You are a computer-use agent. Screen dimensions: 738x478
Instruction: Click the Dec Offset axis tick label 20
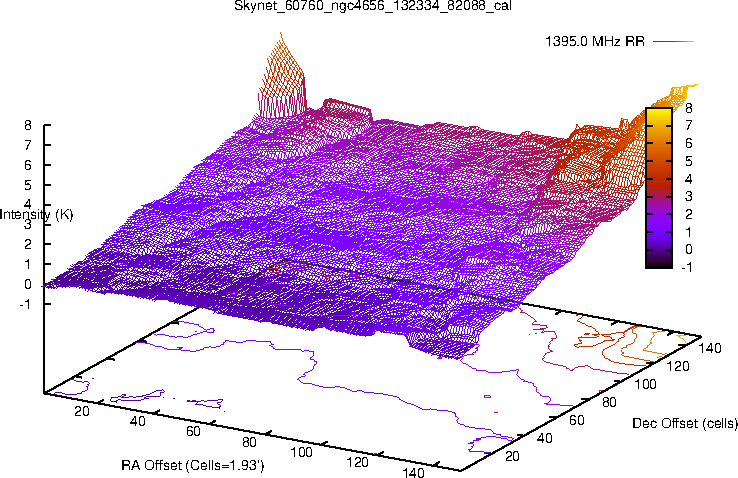512,456
